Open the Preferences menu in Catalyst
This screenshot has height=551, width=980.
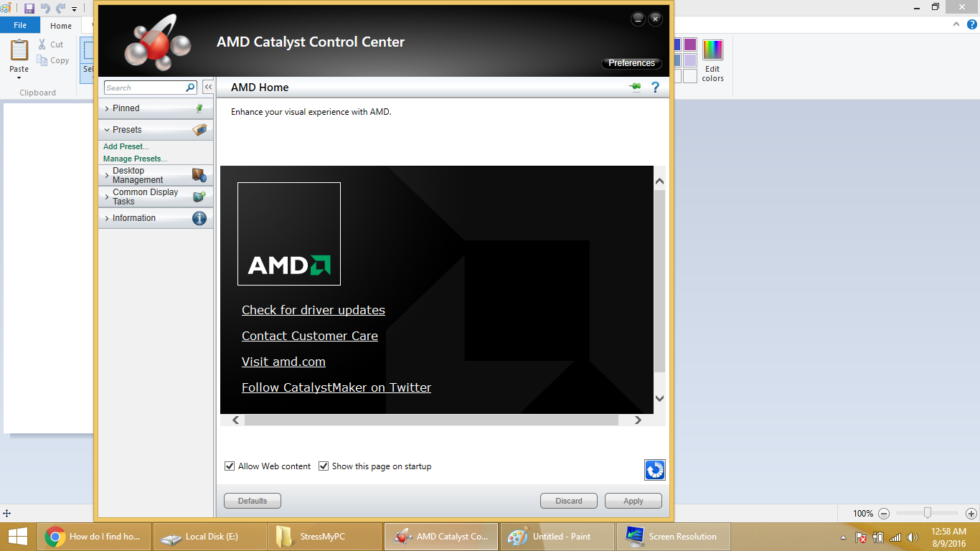click(631, 63)
